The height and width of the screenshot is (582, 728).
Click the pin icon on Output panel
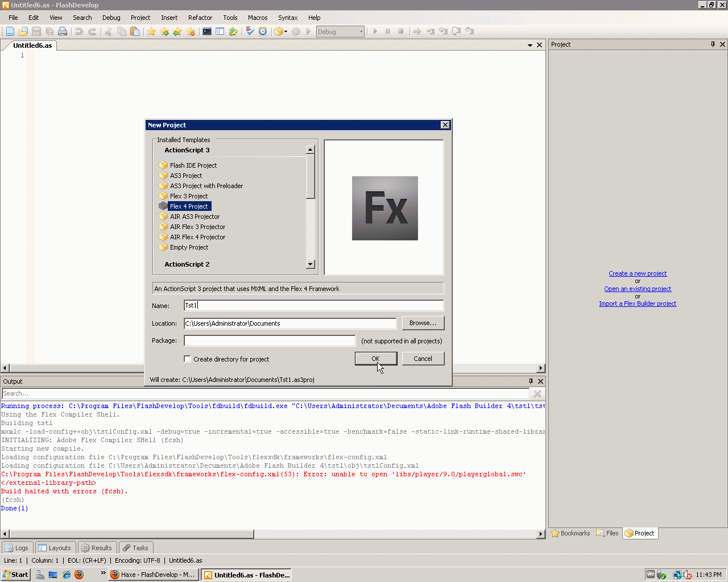(x=531, y=381)
